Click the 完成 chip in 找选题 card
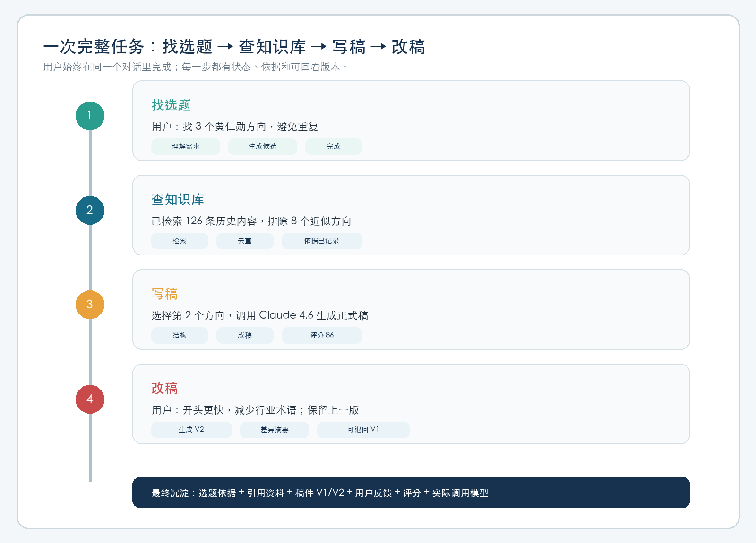Screen dimensions: 756x543 334,146
